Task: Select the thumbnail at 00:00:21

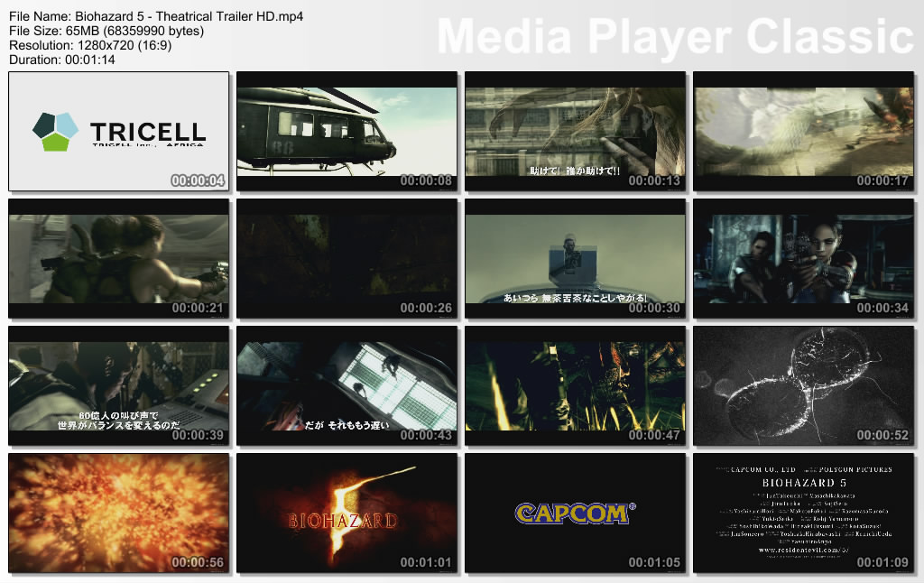Action: pos(118,258)
